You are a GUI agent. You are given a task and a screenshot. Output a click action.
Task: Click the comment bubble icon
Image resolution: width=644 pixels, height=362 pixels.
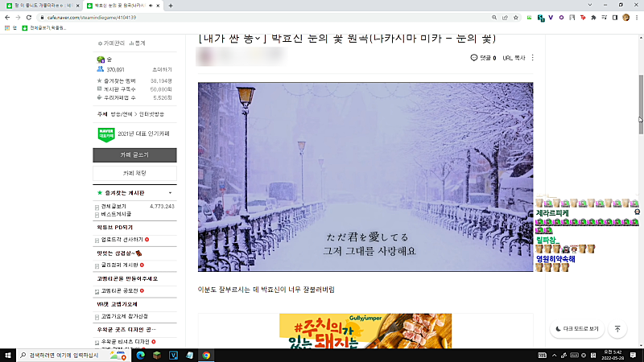point(473,58)
